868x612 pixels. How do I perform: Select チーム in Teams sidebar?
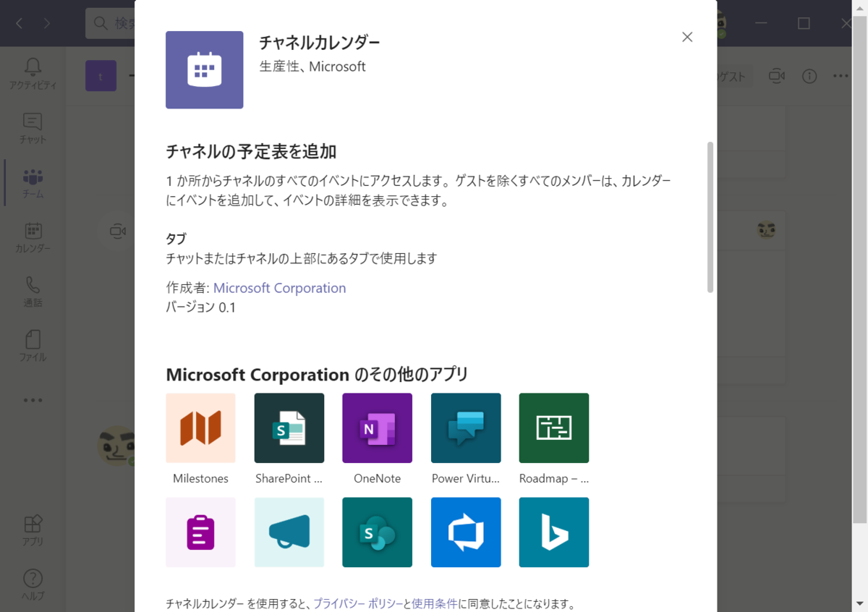click(x=33, y=183)
